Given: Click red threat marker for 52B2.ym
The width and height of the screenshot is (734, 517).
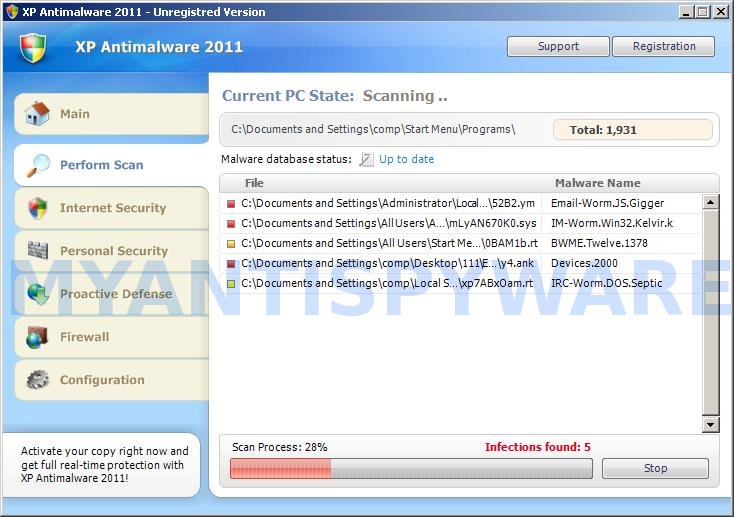Looking at the screenshot, I should tap(231, 204).
